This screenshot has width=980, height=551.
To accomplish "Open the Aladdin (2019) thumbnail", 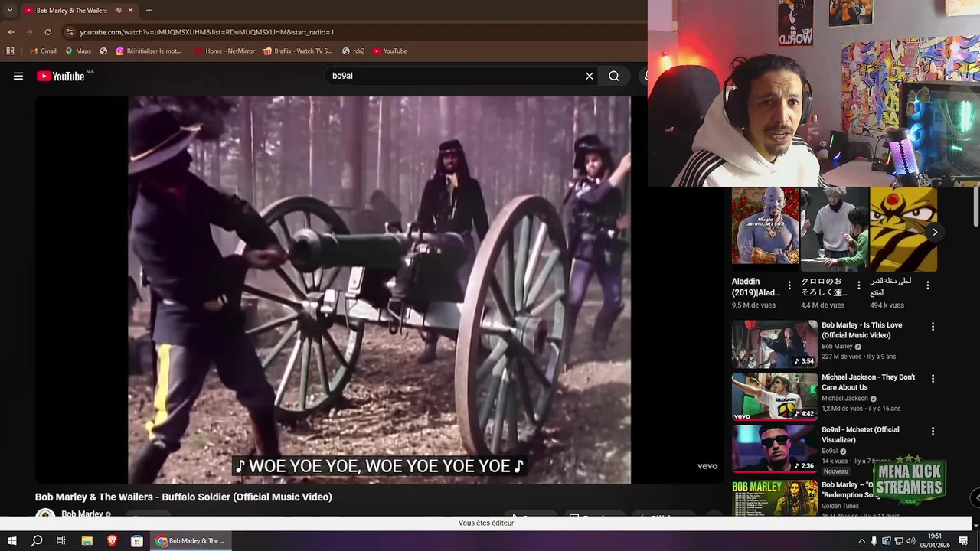I will pos(765,230).
